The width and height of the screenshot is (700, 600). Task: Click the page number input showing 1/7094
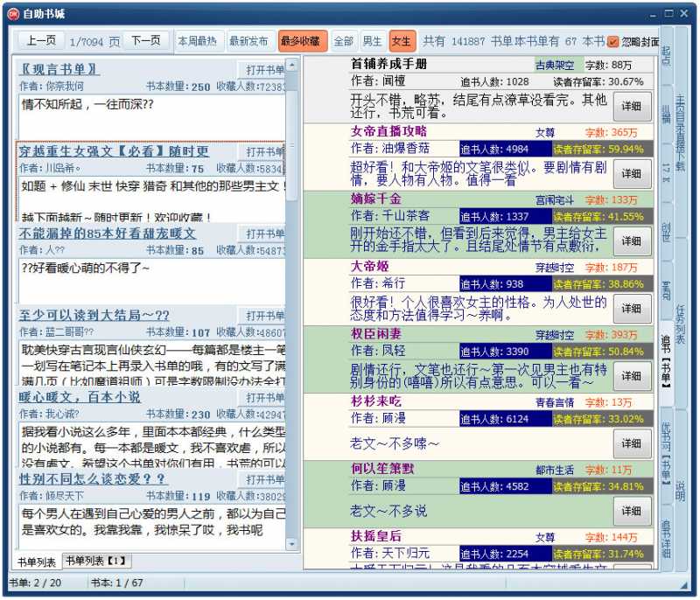85,41
